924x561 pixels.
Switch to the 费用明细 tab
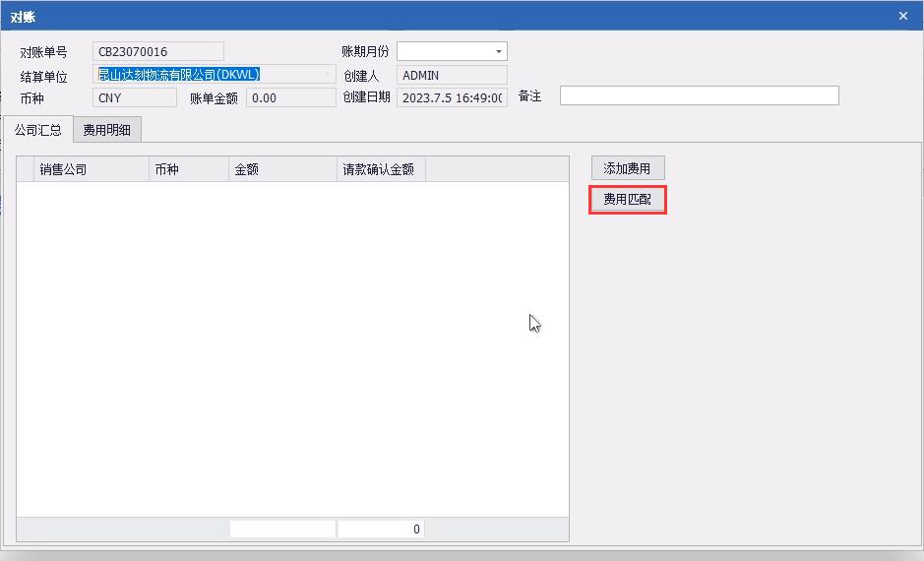(106, 130)
